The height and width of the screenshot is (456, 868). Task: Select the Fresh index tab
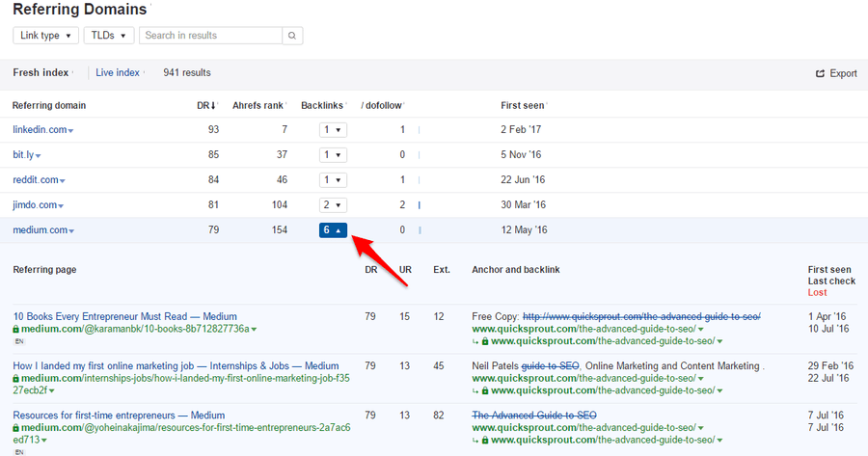pyautogui.click(x=41, y=72)
